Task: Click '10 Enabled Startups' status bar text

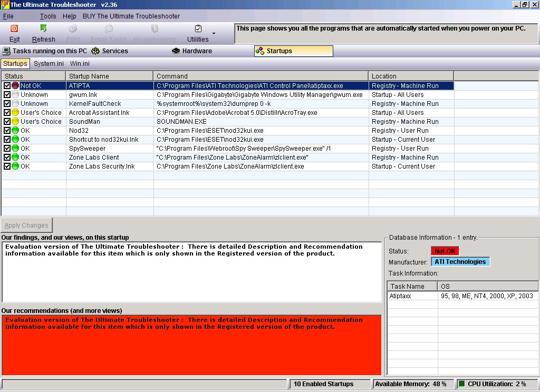Action: [323, 384]
